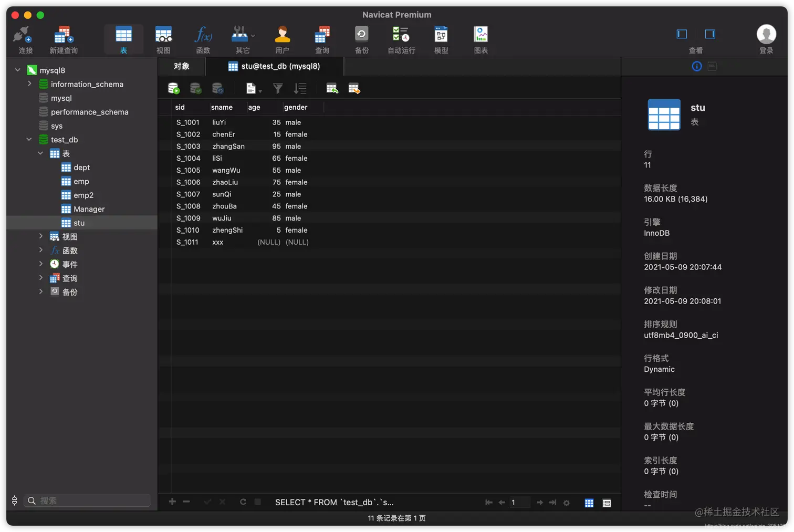The width and height of the screenshot is (794, 532).
Task: Click the page number field
Action: (520, 503)
